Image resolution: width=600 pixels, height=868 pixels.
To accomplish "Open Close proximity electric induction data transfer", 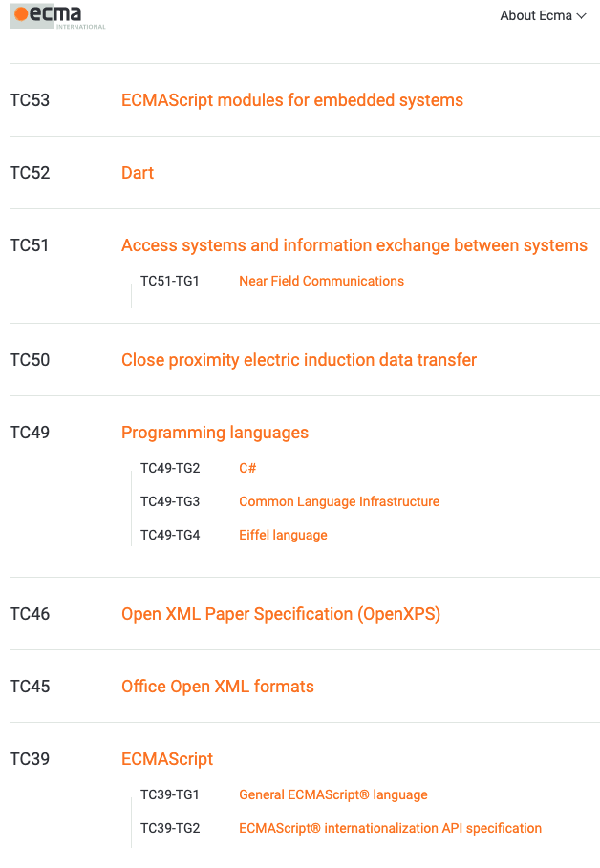I will point(299,360).
